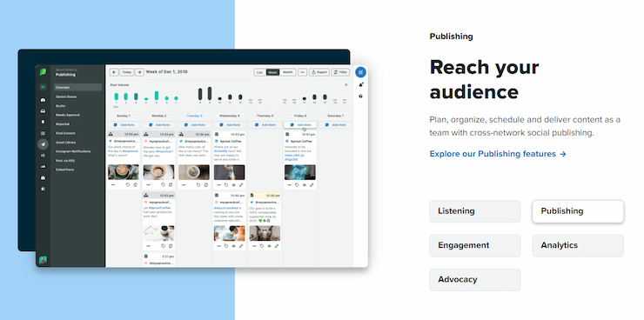Open more actions on Sunday 12:55 post
Viewport: 644px width, 320px height.
(113, 185)
